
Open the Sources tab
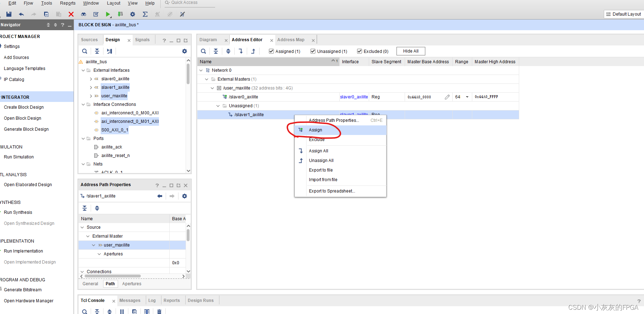[89, 40]
